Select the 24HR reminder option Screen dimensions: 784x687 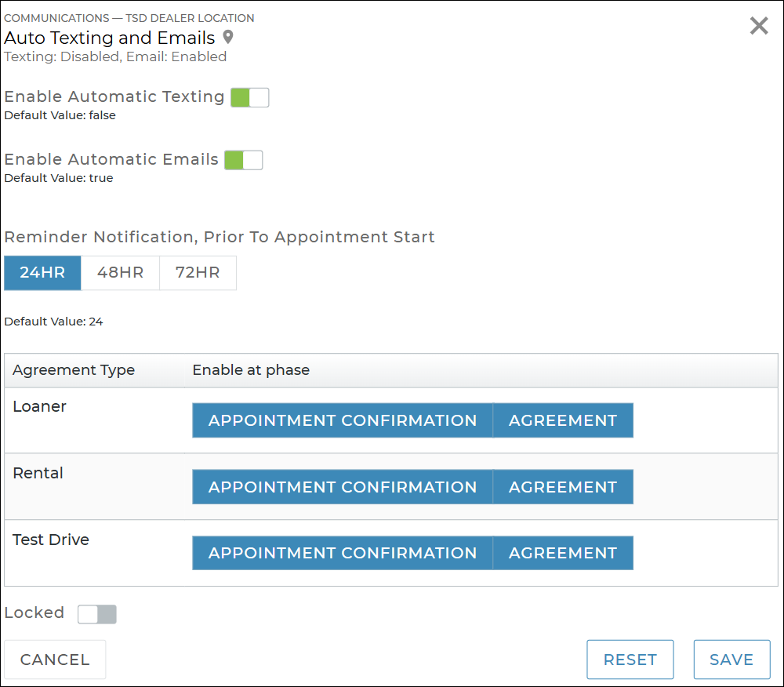[42, 273]
